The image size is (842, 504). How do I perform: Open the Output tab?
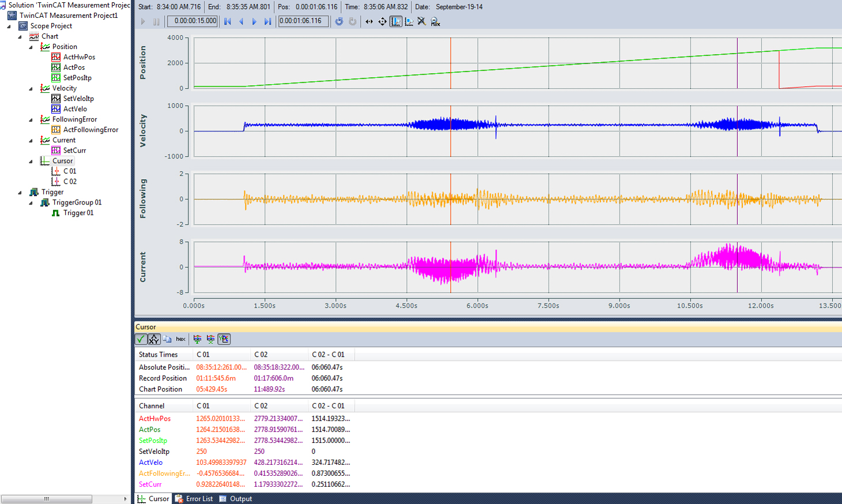(236, 499)
